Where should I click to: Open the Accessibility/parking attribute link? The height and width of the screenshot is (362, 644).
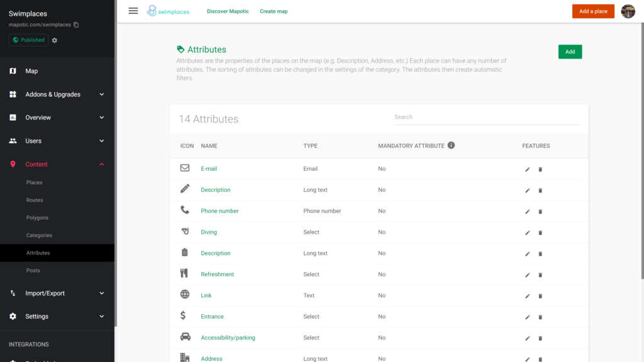point(228,337)
